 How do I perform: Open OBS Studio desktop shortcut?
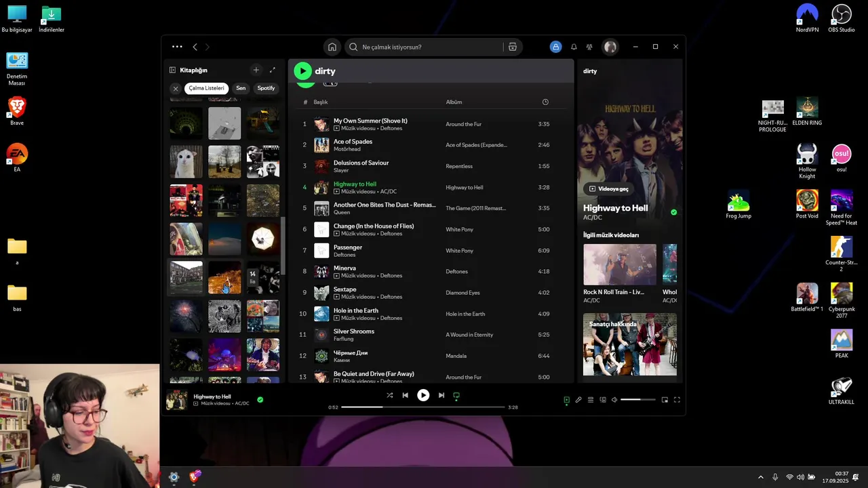(x=842, y=18)
